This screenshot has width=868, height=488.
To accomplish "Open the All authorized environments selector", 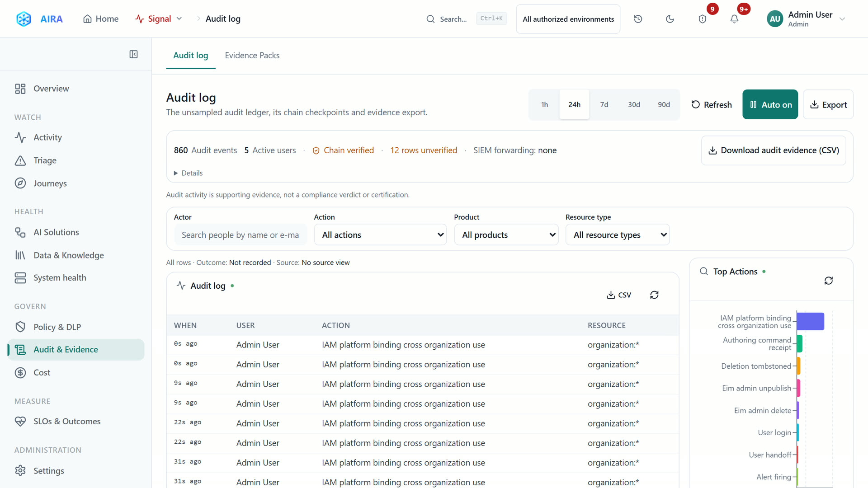I will click(x=568, y=19).
